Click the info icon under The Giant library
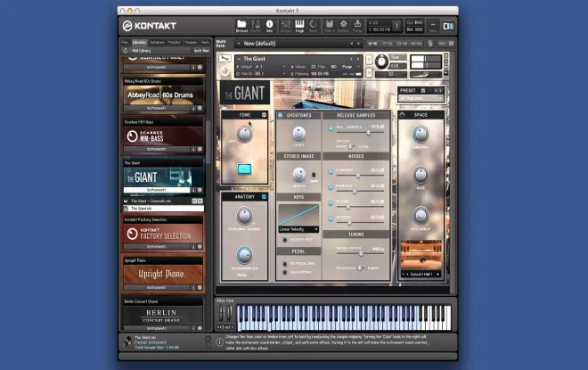The height and width of the screenshot is (370, 588). [194, 190]
